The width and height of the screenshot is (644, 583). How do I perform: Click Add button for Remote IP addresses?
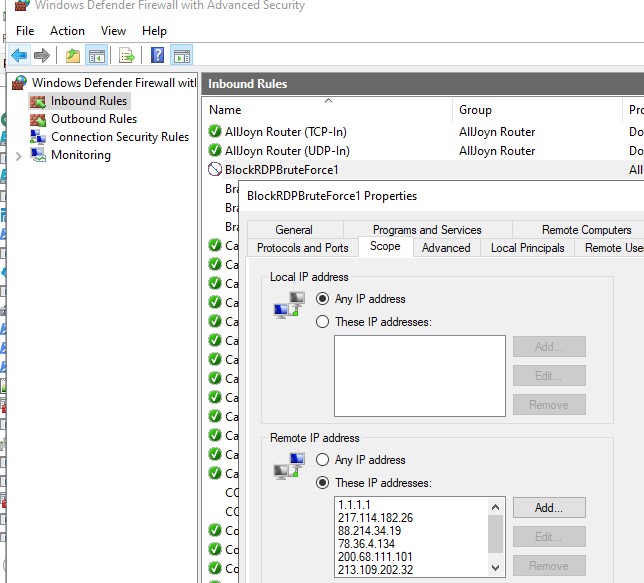point(549,508)
